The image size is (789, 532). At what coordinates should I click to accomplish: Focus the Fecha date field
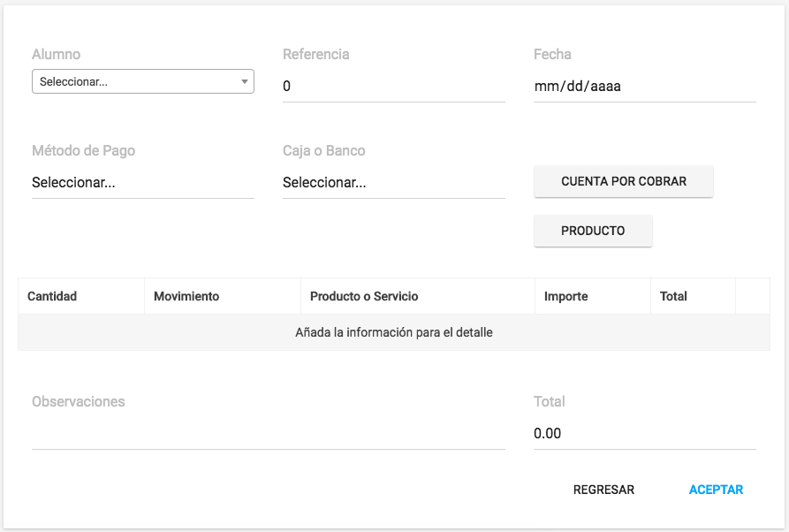[645, 86]
